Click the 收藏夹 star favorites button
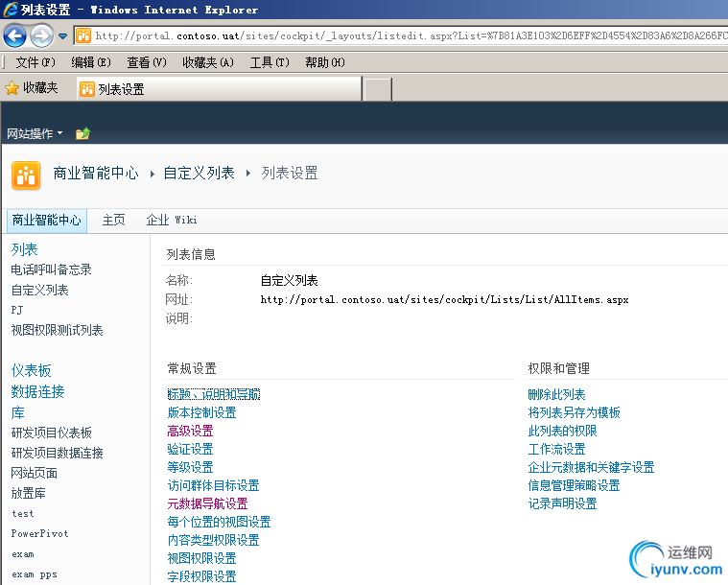The image size is (728, 585). click(x=32, y=88)
